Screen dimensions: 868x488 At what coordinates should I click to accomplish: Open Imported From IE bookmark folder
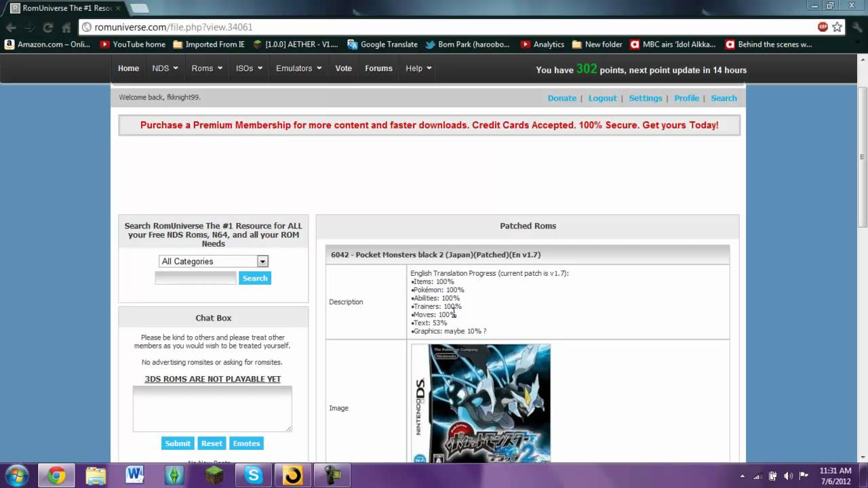click(209, 44)
